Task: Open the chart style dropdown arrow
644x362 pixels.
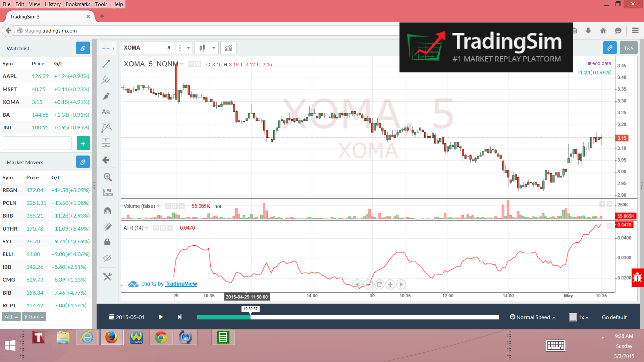Action: [x=214, y=48]
